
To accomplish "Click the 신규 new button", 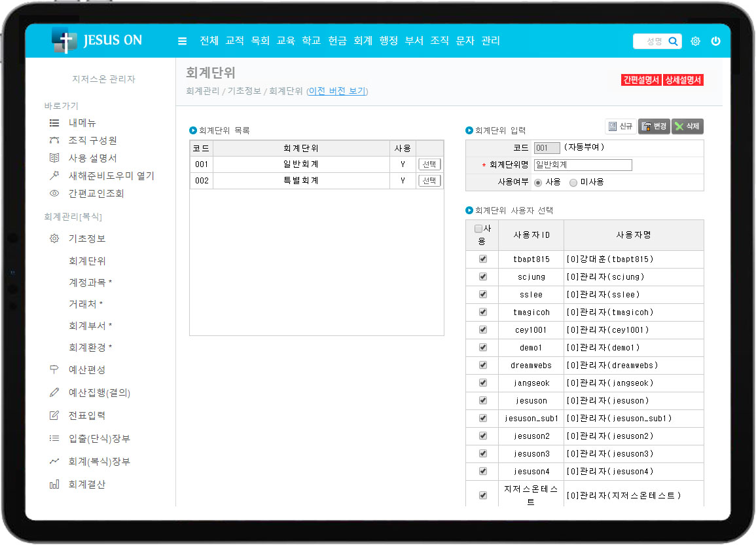I will pos(621,126).
